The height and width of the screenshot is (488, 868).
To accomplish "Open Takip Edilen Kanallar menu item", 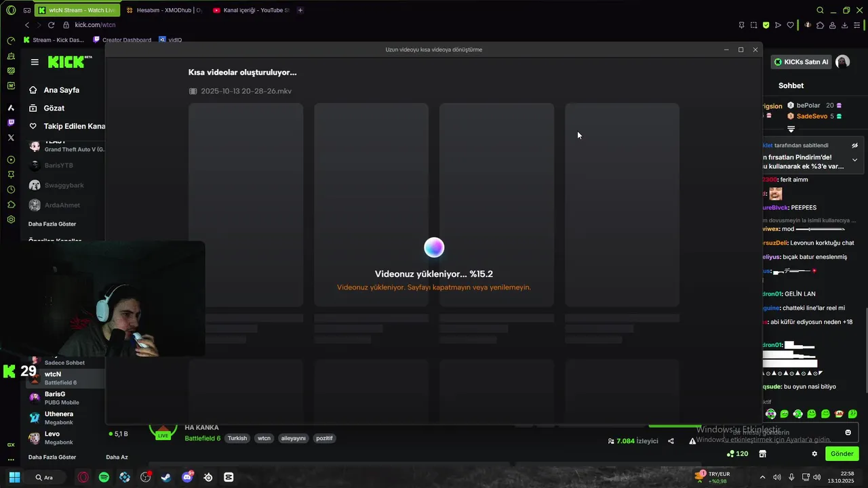I will pyautogui.click(x=66, y=126).
